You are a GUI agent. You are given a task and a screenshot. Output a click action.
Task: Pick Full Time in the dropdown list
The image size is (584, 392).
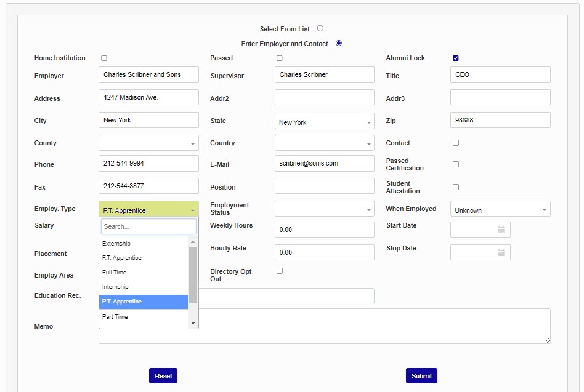point(115,272)
